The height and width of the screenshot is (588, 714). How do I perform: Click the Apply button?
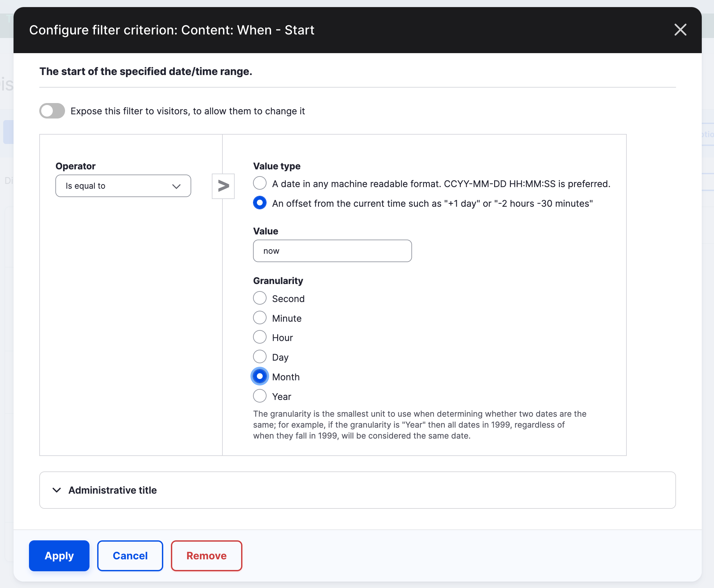click(59, 555)
